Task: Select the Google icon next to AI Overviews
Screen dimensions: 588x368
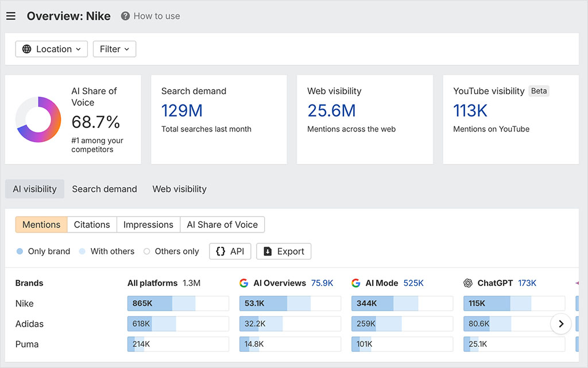Action: tap(244, 283)
